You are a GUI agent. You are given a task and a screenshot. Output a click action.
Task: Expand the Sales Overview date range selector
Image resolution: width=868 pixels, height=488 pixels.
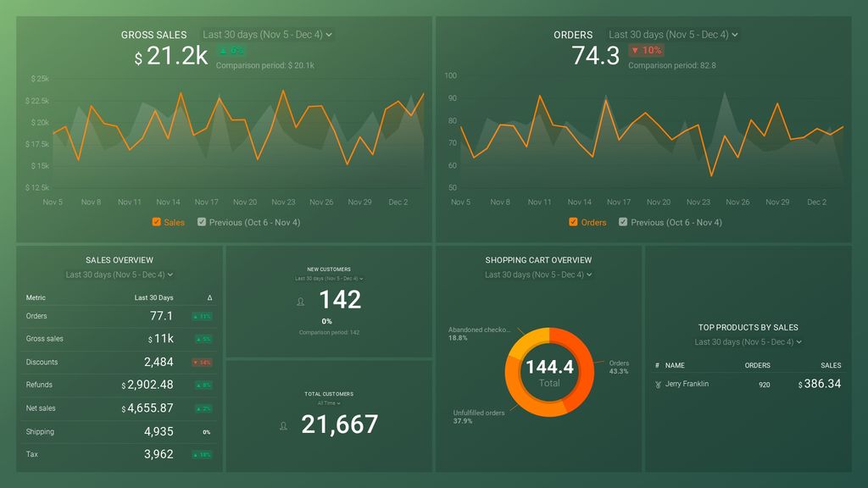pyautogui.click(x=119, y=274)
